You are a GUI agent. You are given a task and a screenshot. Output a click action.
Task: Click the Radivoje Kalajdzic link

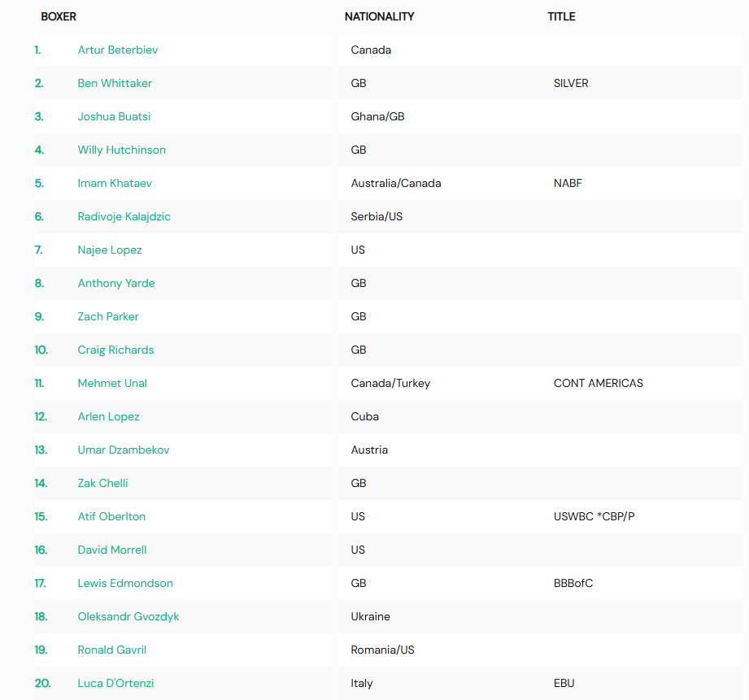click(124, 217)
